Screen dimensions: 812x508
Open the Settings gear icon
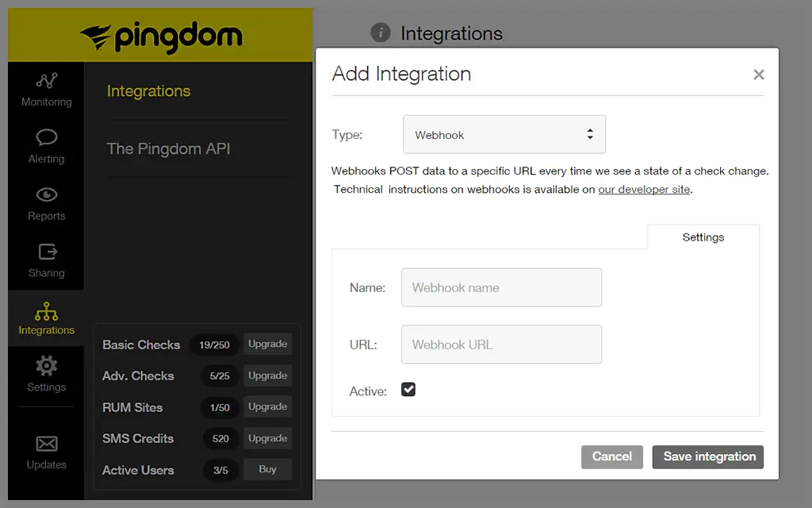click(46, 366)
